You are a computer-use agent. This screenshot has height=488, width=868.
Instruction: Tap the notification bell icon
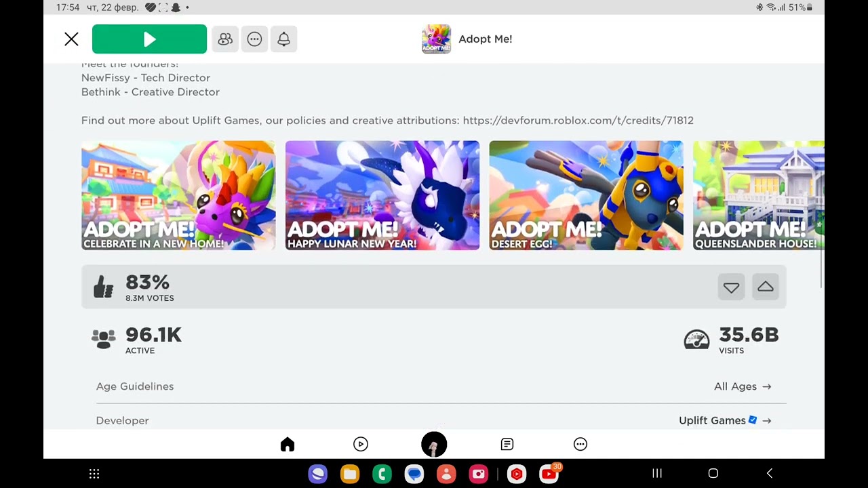[x=283, y=39]
